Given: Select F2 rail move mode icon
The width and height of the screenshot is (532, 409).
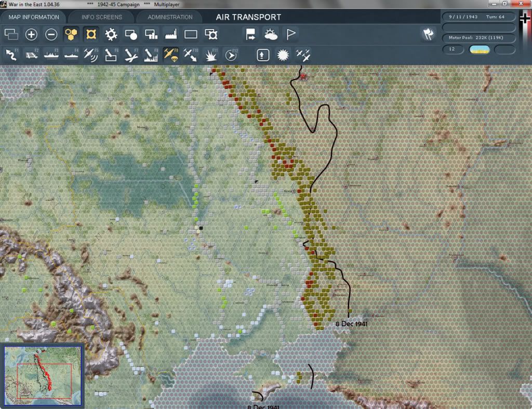Looking at the screenshot, I should click(x=32, y=55).
